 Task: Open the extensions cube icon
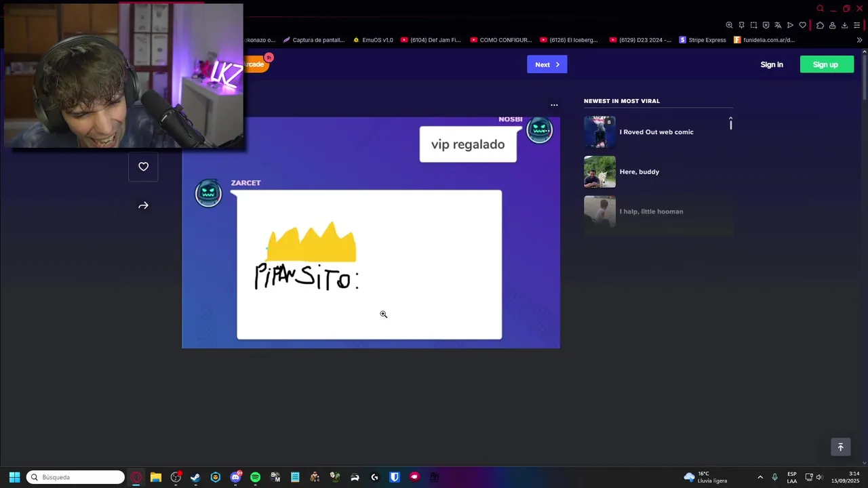pyautogui.click(x=820, y=25)
